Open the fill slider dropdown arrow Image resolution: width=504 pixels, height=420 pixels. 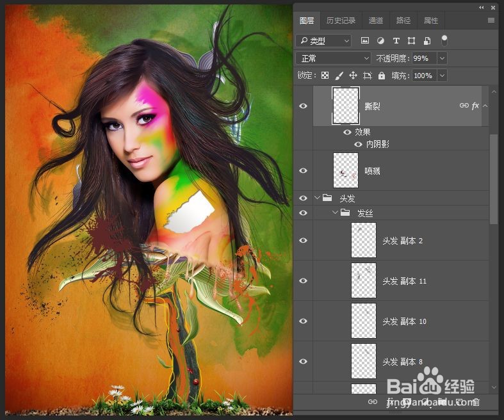tap(443, 76)
